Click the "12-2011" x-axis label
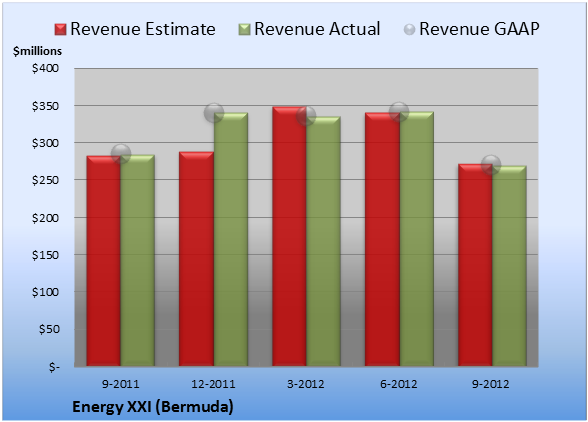Screen dimensions: 588x422 tap(213, 384)
